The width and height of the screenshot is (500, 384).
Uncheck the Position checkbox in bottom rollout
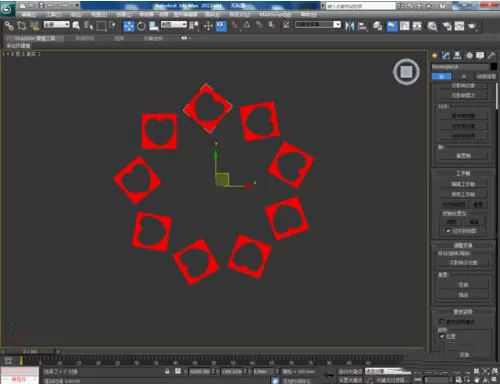pyautogui.click(x=442, y=336)
